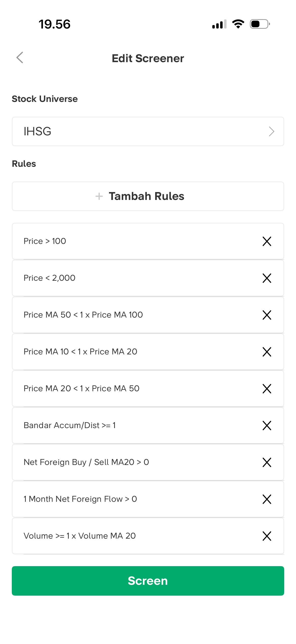This screenshot has height=644, width=296.
Task: Select the Volume >= 1 x Volume MA 20 rule
Action: 80,536
